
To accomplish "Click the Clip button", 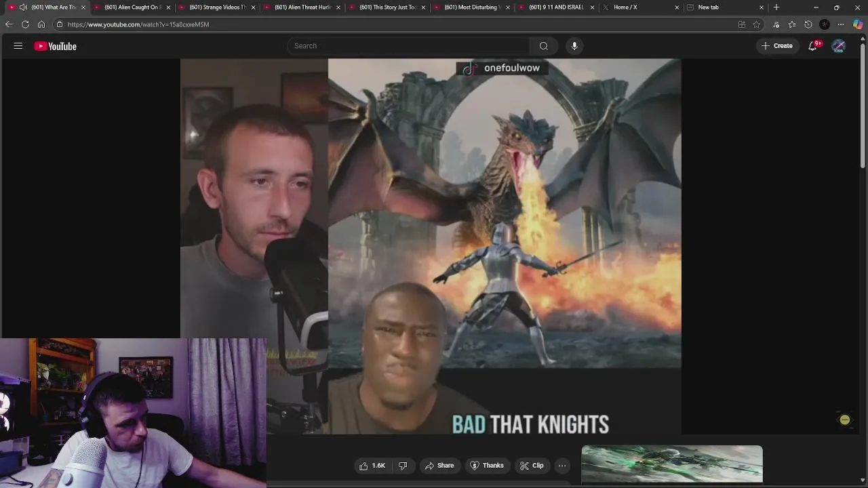I will point(532,466).
